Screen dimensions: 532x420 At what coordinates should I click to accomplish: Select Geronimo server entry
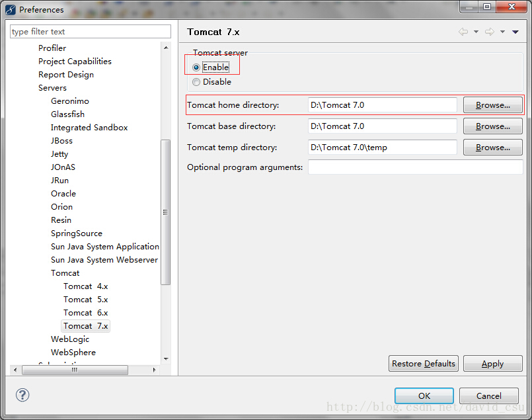[x=70, y=101]
